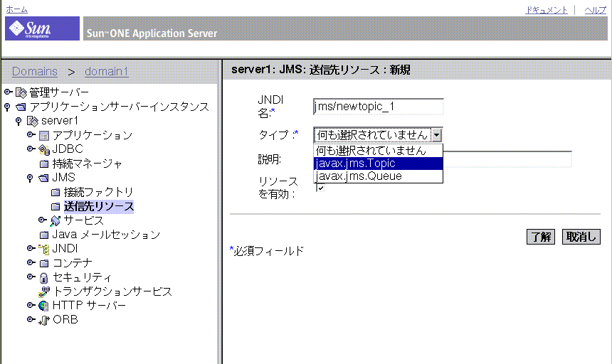This screenshot has width=612, height=364.
Task: Click the 持続マネージャ folder icon
Action: pyautogui.click(x=44, y=164)
